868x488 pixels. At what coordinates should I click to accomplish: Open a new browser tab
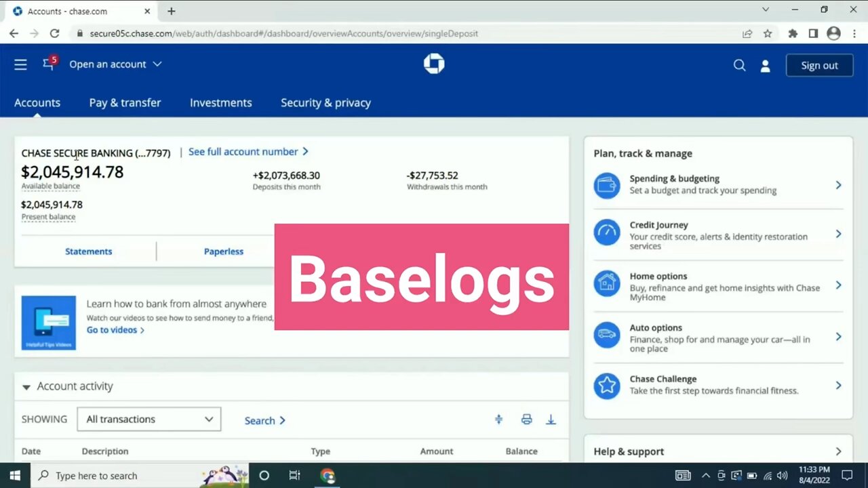pyautogui.click(x=171, y=11)
